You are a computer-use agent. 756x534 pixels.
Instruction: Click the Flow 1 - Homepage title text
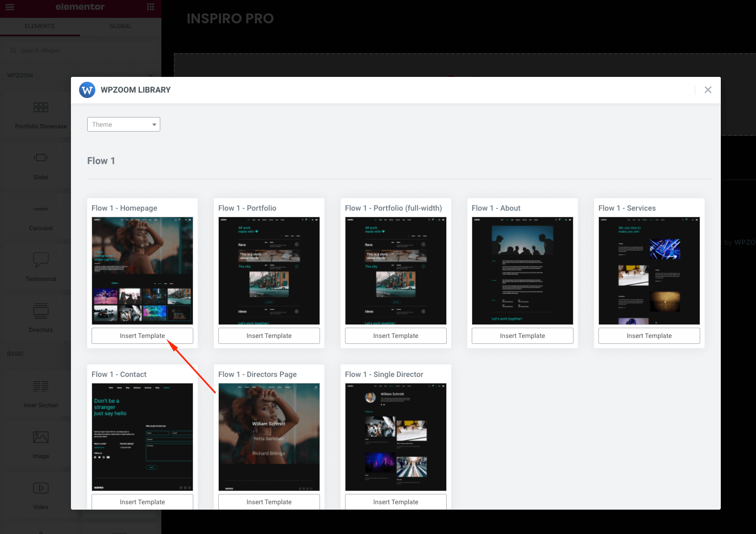point(124,208)
